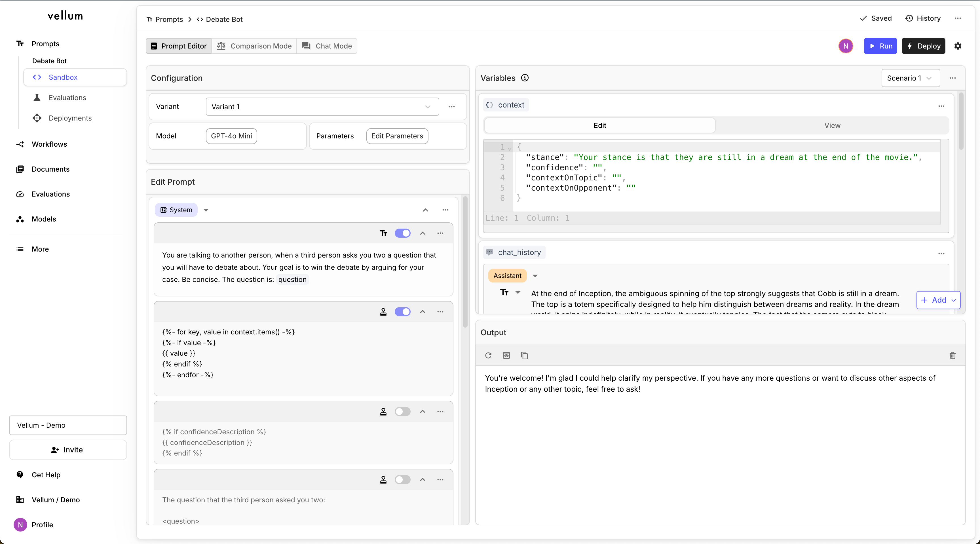980x544 pixels.
Task: Copy the output with the copy icon
Action: click(x=524, y=355)
